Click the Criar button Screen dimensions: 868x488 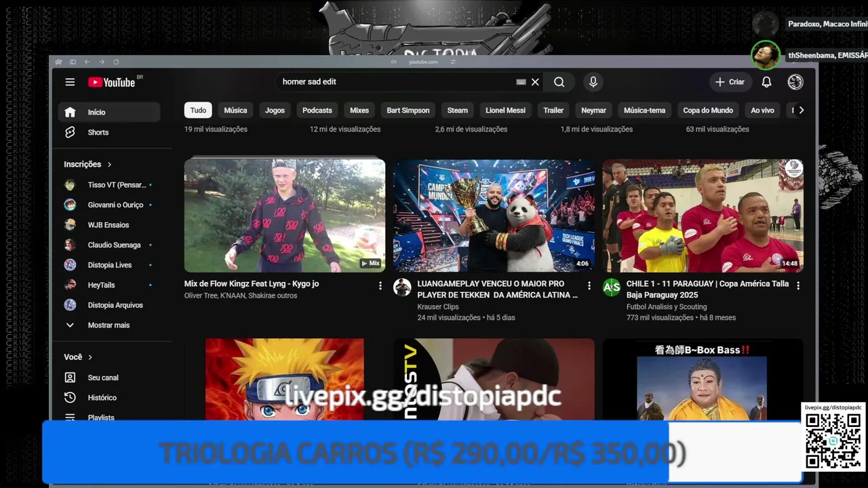tap(730, 82)
